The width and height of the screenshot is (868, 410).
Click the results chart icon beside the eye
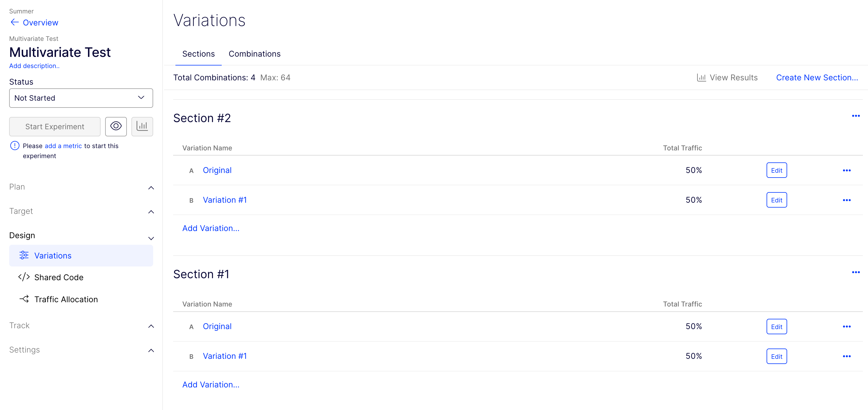coord(142,126)
